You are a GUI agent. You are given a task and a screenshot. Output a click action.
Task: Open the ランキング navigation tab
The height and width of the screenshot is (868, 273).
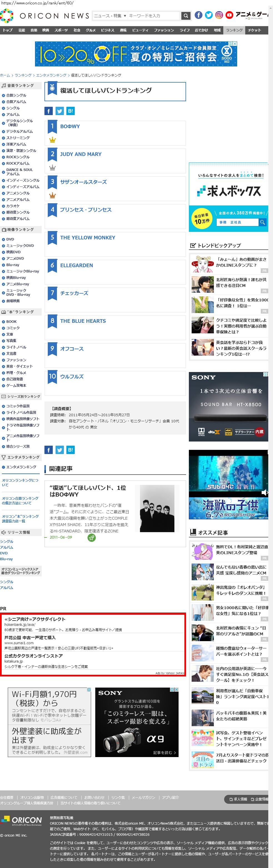(234, 30)
